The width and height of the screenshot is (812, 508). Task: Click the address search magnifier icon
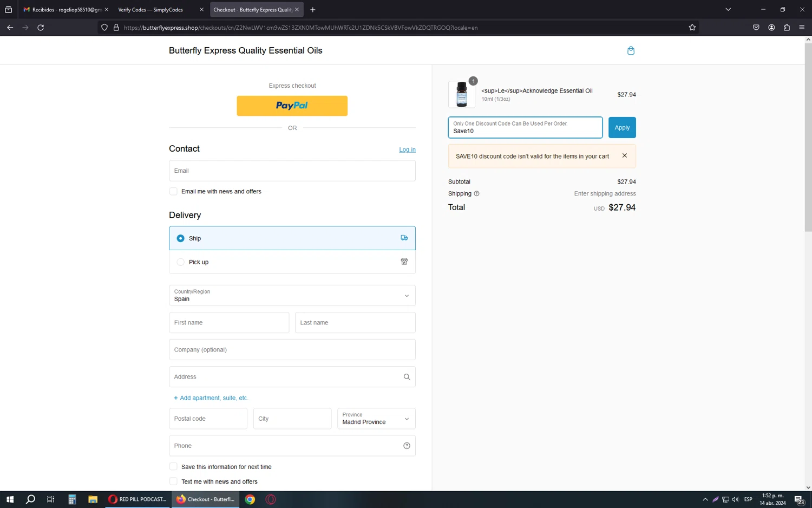pos(407,377)
